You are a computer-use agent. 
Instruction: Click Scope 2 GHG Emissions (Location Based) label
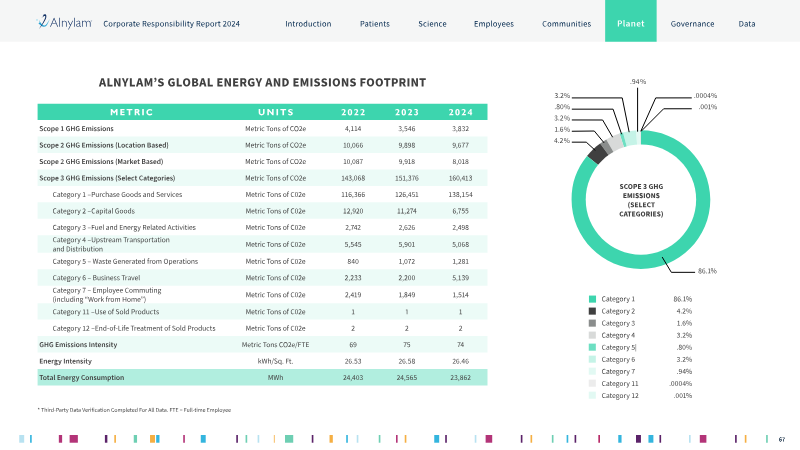click(104, 145)
